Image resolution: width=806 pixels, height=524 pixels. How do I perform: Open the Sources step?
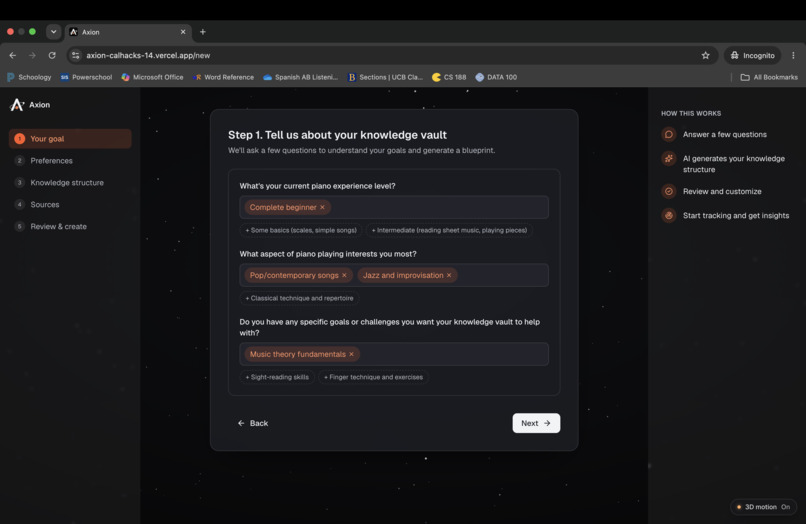pyautogui.click(x=70, y=205)
